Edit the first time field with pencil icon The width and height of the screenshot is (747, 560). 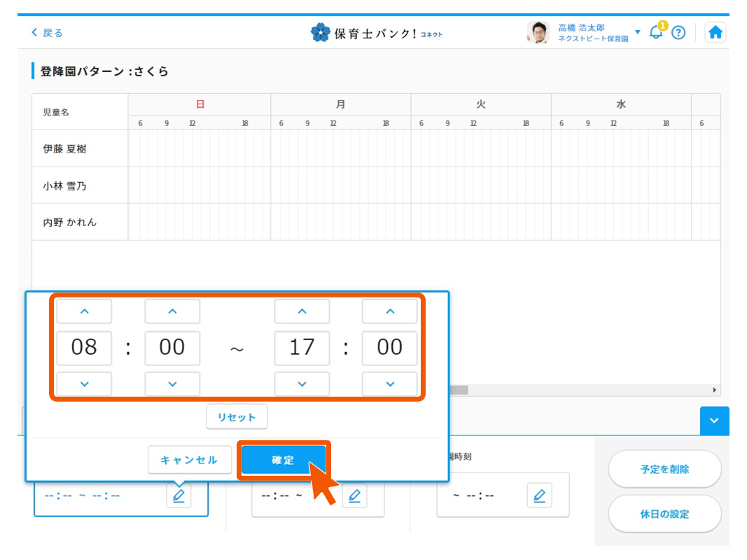(x=179, y=496)
